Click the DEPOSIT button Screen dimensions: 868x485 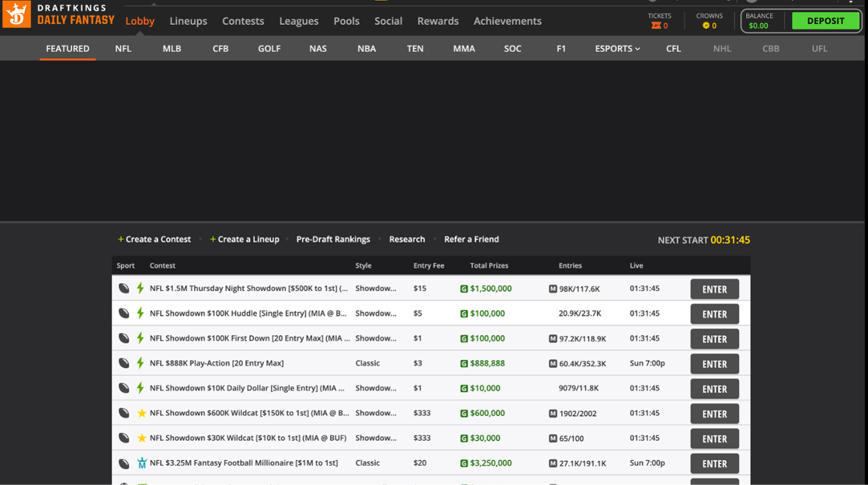(826, 21)
